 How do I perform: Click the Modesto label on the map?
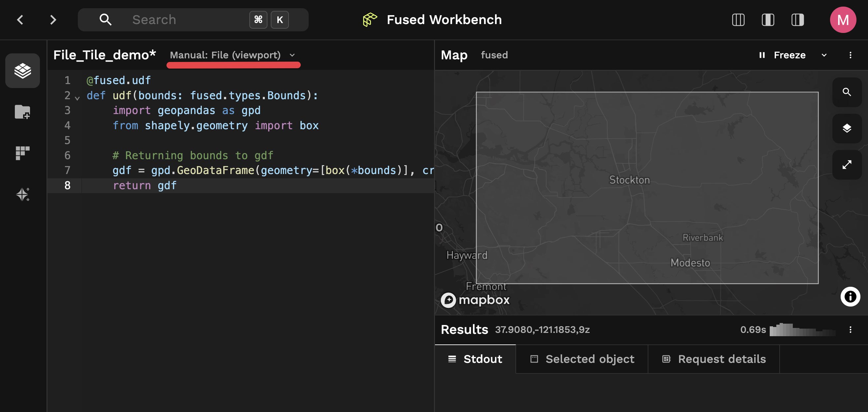click(690, 262)
